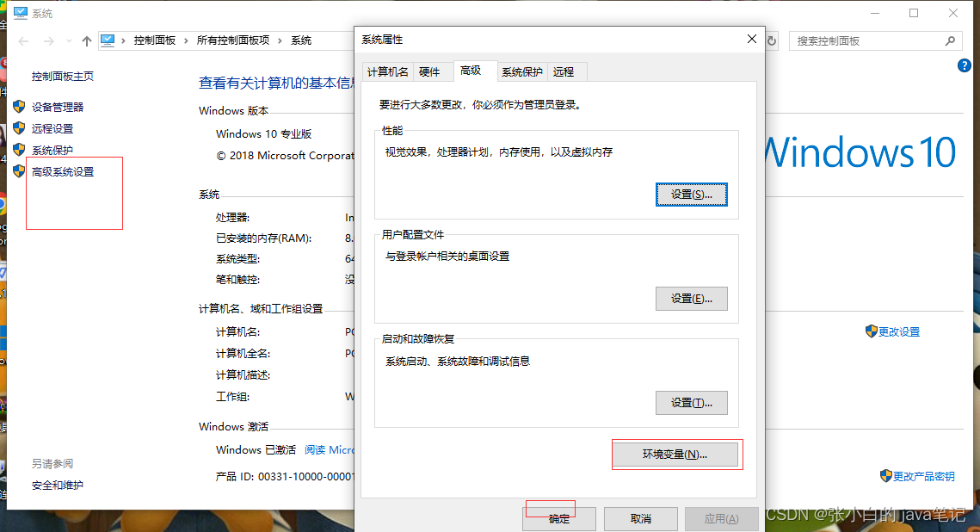Click the blue help question mark icon
This screenshot has height=532, width=980.
pyautogui.click(x=964, y=65)
